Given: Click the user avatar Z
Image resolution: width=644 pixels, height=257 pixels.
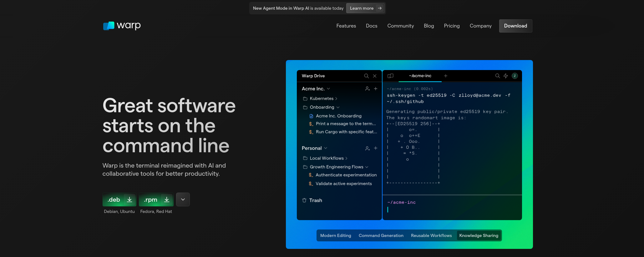Looking at the screenshot, I should (x=515, y=76).
